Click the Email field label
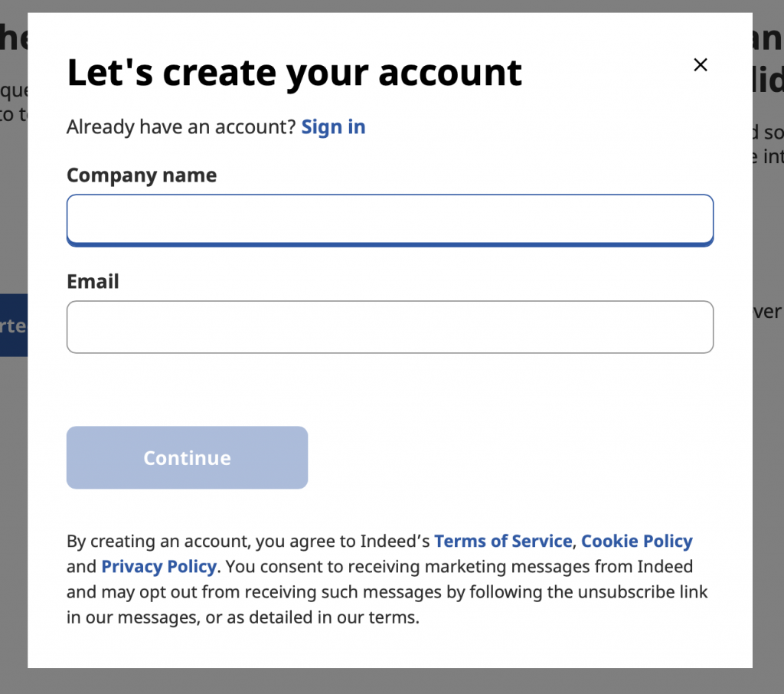 click(92, 281)
